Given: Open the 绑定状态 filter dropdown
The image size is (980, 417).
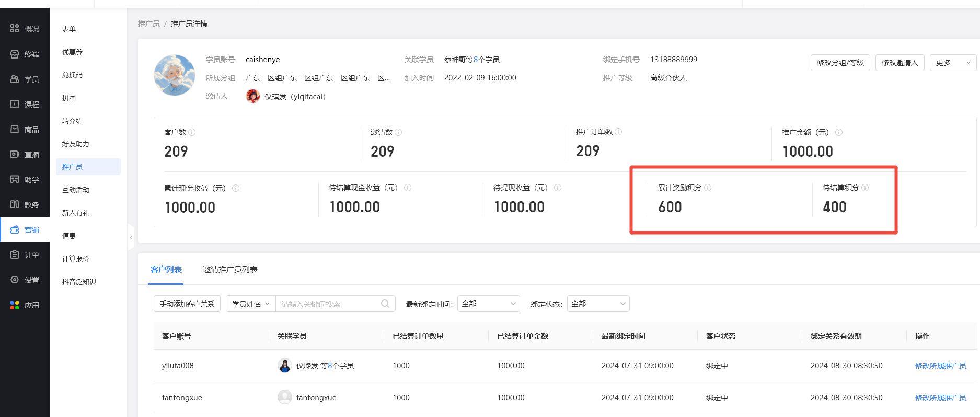Looking at the screenshot, I should [598, 304].
